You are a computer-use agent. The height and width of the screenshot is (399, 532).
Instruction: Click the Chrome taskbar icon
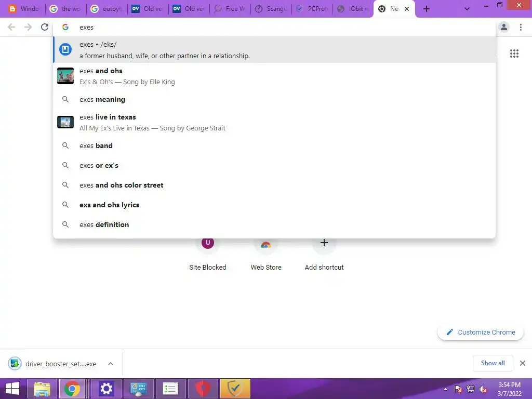(x=72, y=389)
